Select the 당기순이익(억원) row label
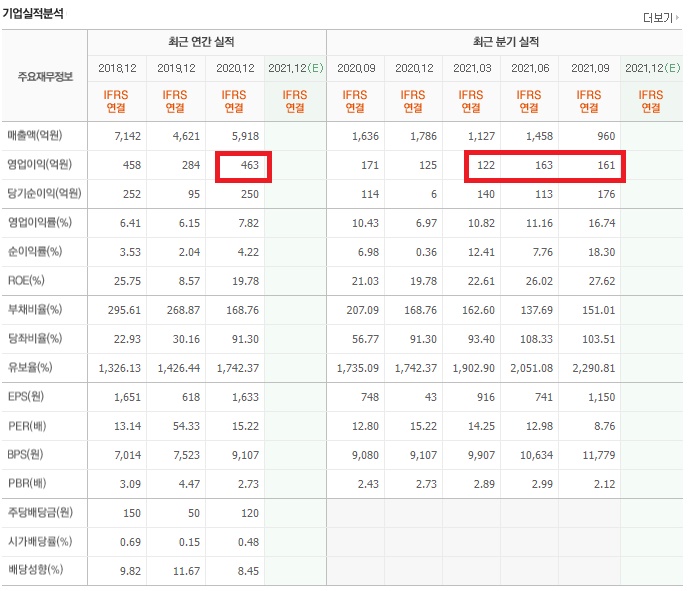 [x=44, y=194]
